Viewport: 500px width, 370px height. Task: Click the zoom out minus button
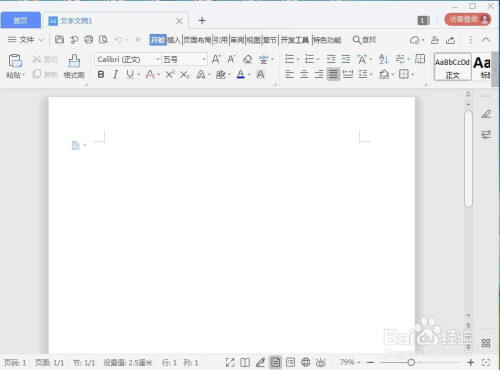pyautogui.click(x=370, y=362)
